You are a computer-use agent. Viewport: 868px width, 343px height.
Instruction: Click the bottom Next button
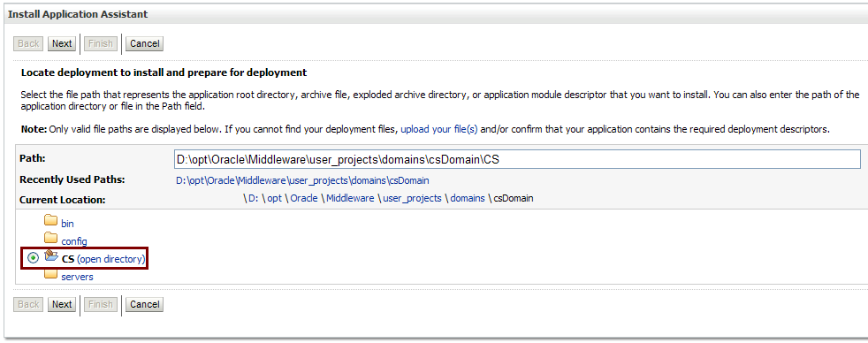pos(62,304)
